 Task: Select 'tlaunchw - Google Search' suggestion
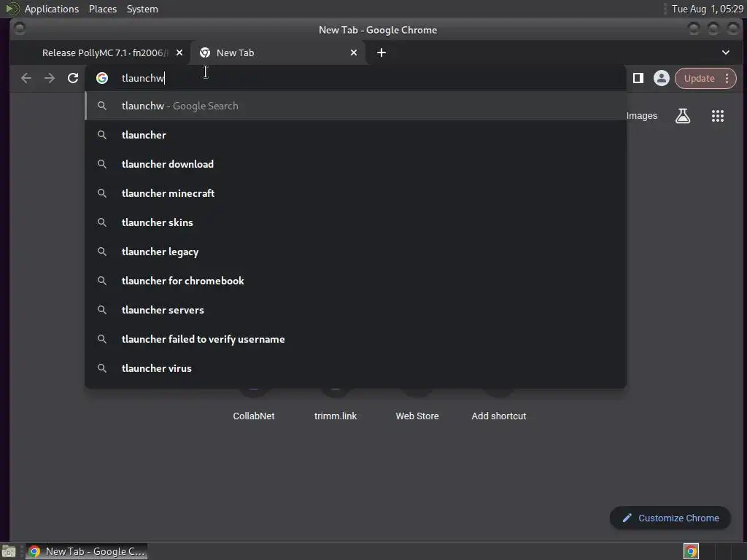coord(355,106)
